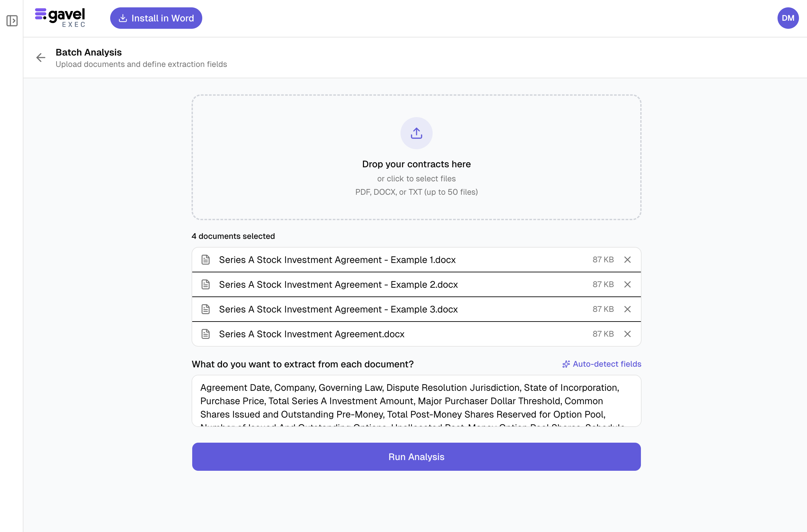Click the Auto-detect fields link
Image resolution: width=807 pixels, height=532 pixels.
pyautogui.click(x=607, y=364)
